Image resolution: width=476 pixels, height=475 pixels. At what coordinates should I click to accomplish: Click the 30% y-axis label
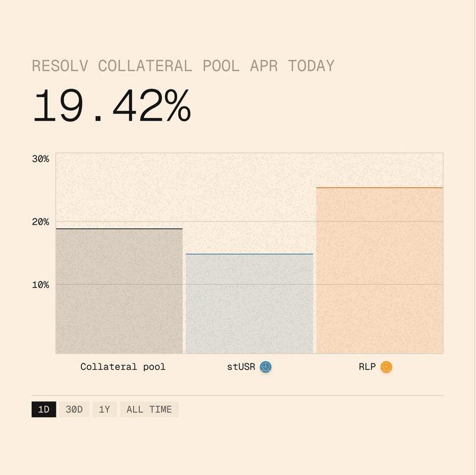[40, 159]
